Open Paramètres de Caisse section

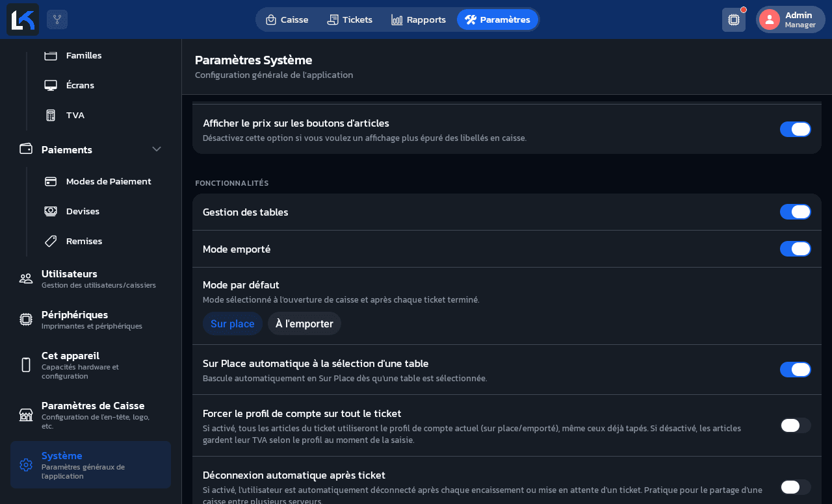point(90,415)
